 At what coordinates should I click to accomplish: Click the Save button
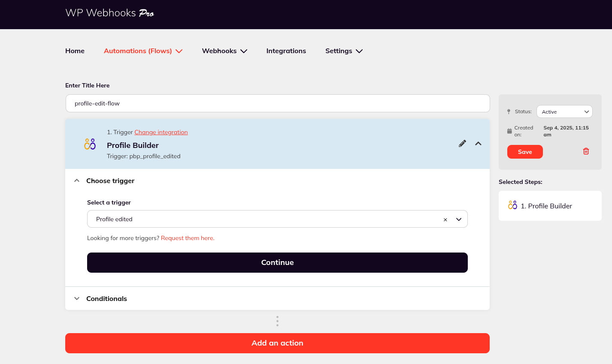pyautogui.click(x=525, y=152)
